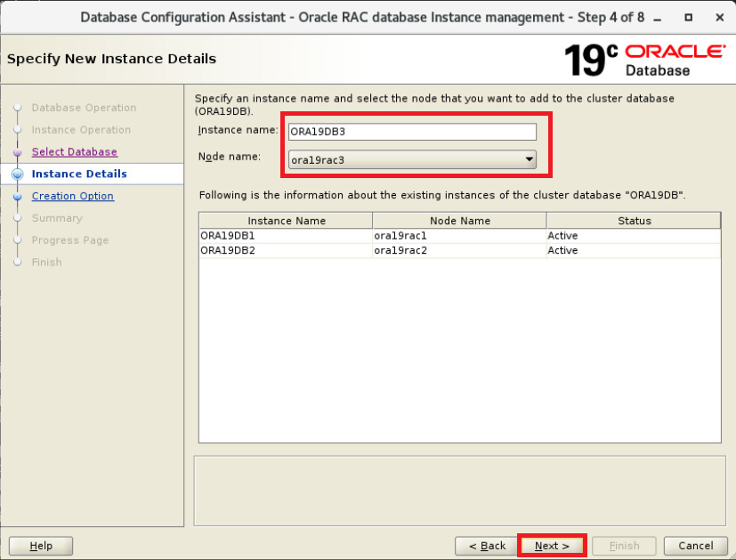Click the Next button

(x=552, y=546)
